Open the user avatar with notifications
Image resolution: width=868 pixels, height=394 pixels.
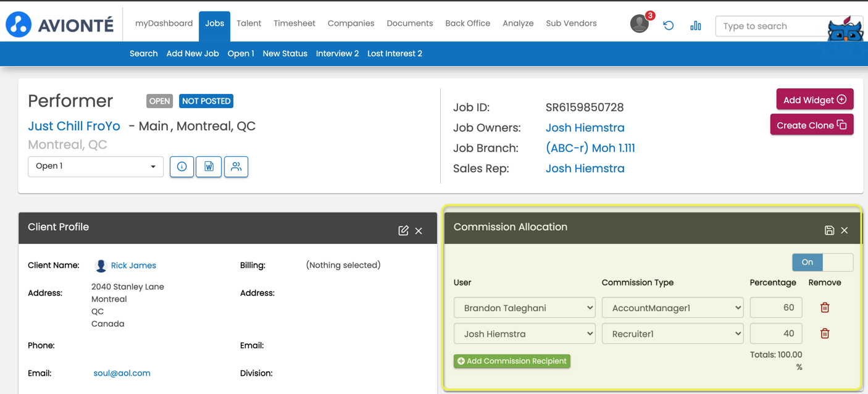640,24
